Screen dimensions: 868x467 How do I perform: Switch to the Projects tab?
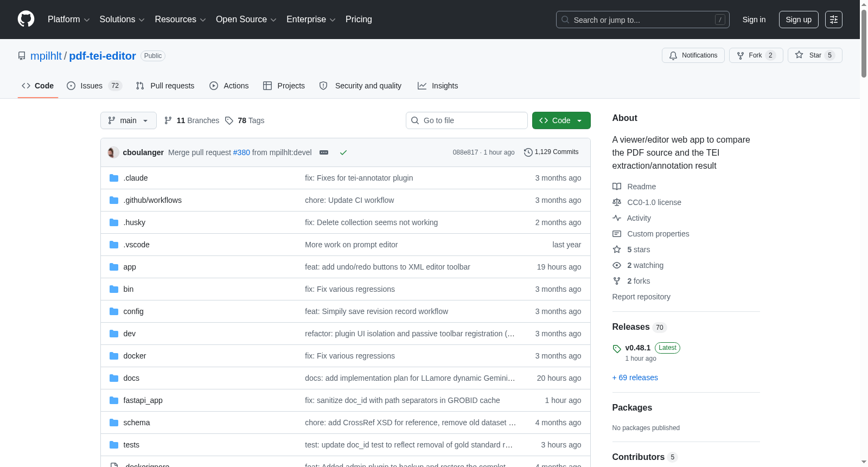coord(284,86)
